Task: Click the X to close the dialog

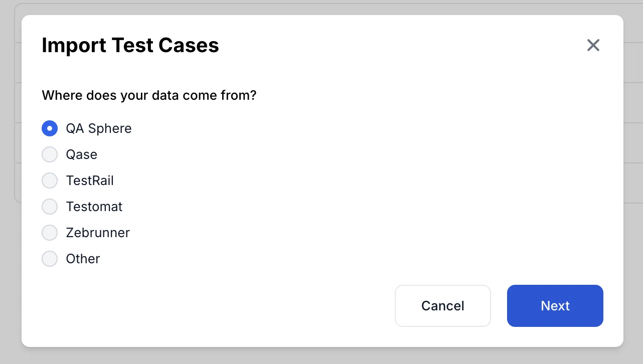Action: click(593, 45)
